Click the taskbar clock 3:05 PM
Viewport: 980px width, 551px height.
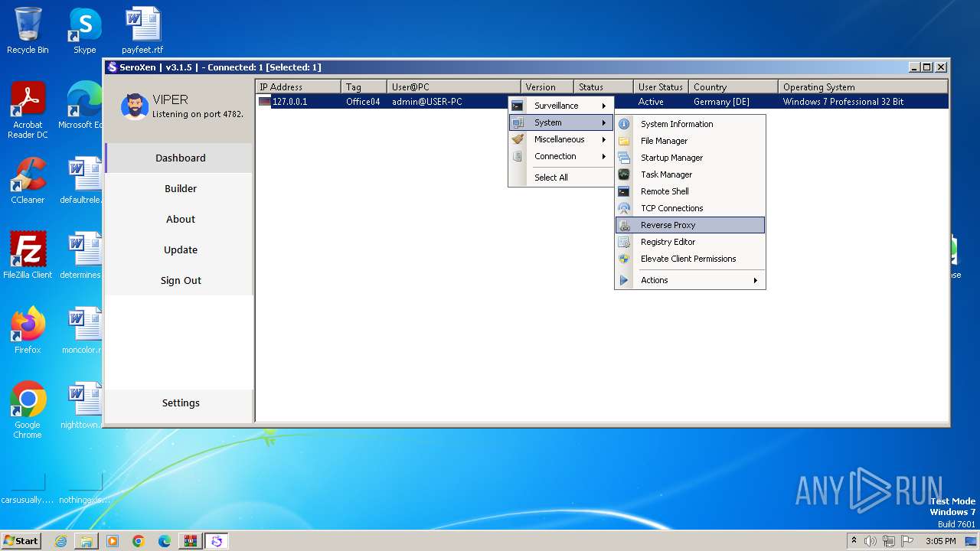940,541
